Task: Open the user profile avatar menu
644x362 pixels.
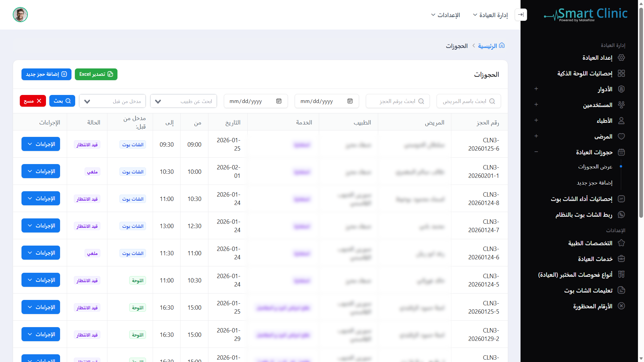Action: tap(20, 15)
